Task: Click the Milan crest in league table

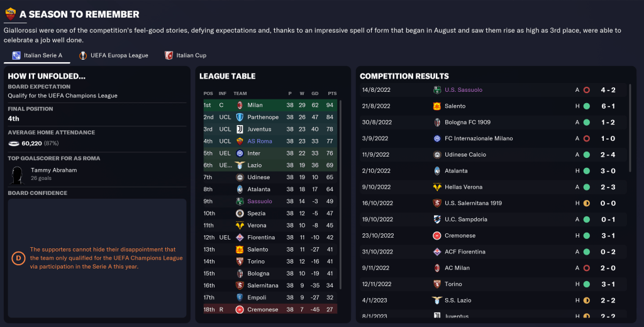Action: point(240,105)
